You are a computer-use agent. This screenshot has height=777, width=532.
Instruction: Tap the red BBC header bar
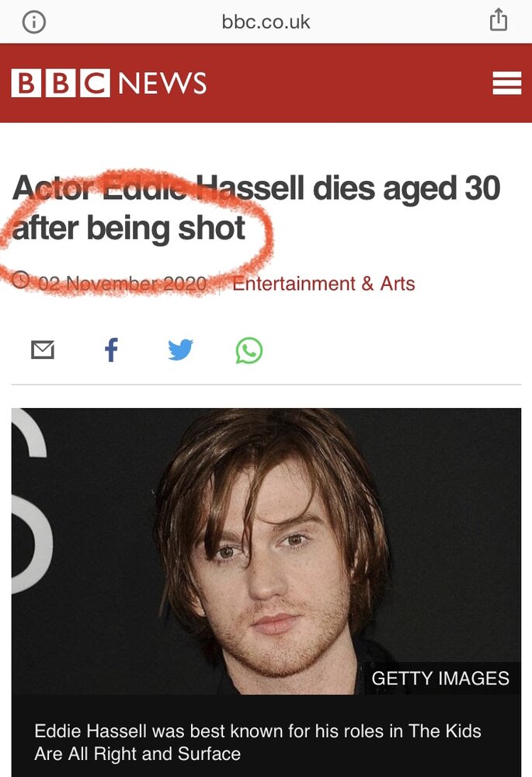[x=266, y=83]
